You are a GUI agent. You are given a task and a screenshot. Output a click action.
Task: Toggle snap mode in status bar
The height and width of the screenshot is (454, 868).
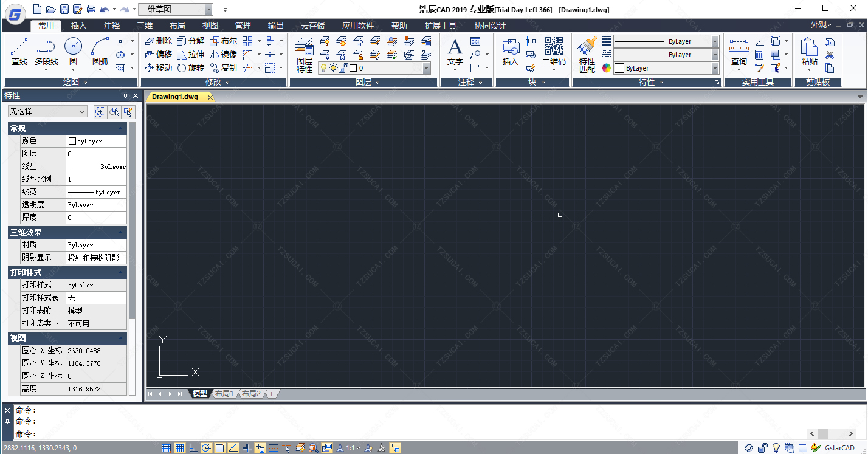click(x=167, y=448)
